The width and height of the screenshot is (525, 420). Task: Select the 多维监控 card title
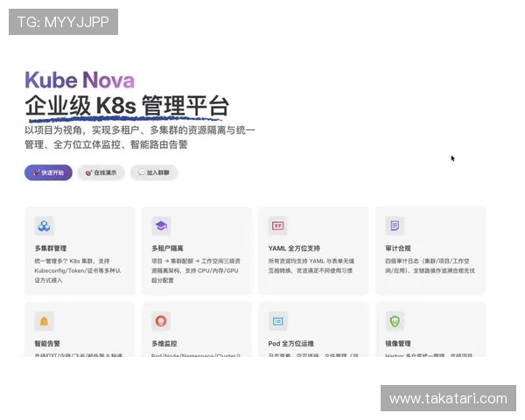164,344
